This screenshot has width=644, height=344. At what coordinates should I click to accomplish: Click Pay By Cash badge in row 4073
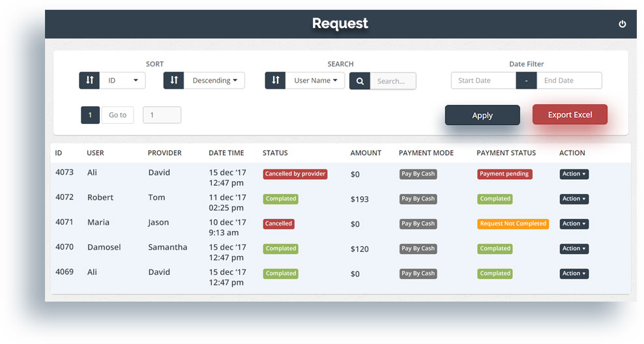tap(418, 174)
